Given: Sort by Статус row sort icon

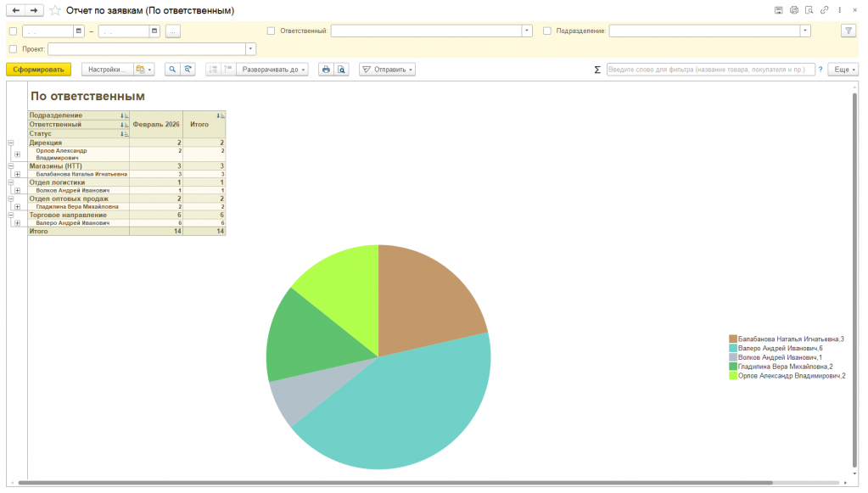Looking at the screenshot, I should click(x=125, y=134).
